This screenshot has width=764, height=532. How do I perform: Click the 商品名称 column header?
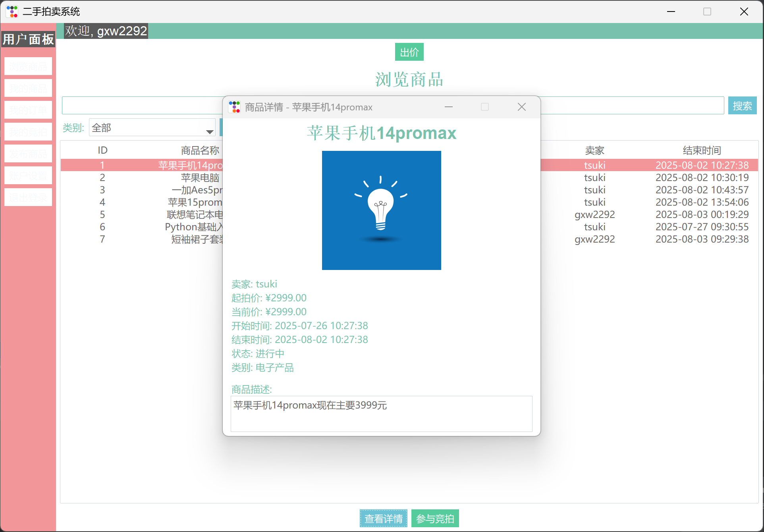click(200, 150)
